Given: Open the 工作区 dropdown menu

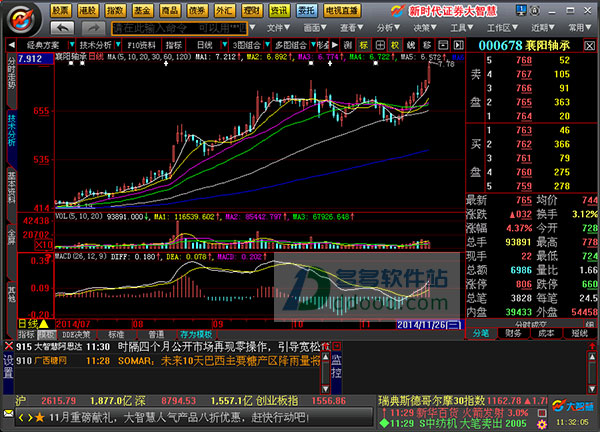Looking at the screenshot, I should tap(502, 28).
